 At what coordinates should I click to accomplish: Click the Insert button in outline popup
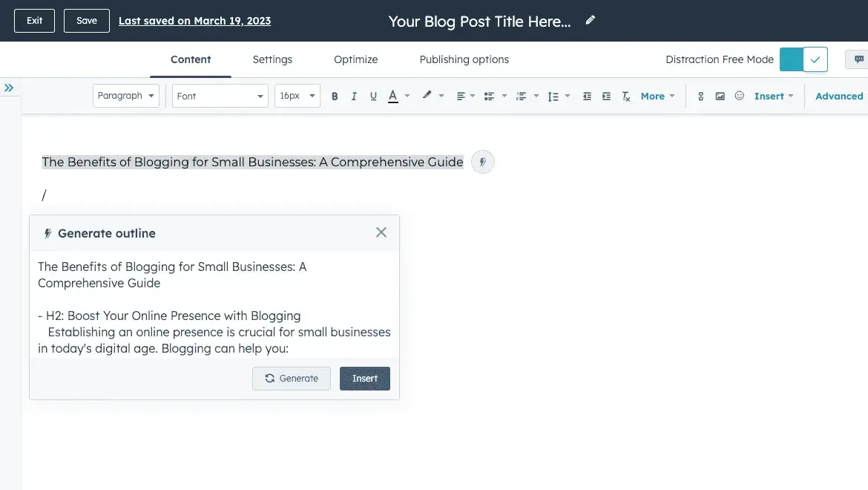point(365,379)
